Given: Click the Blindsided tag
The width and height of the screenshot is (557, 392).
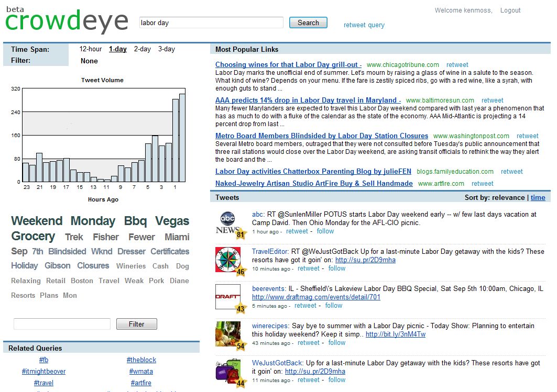Looking at the screenshot, I should click(x=67, y=252).
